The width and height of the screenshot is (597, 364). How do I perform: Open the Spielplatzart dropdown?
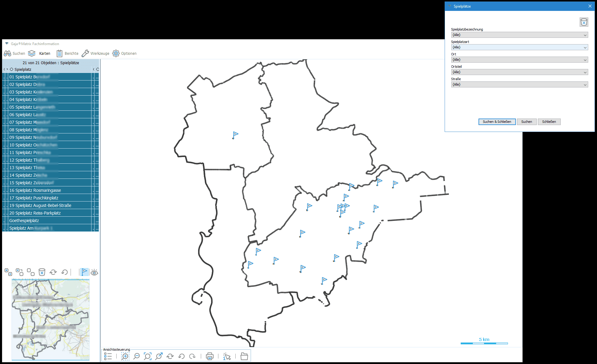point(585,48)
